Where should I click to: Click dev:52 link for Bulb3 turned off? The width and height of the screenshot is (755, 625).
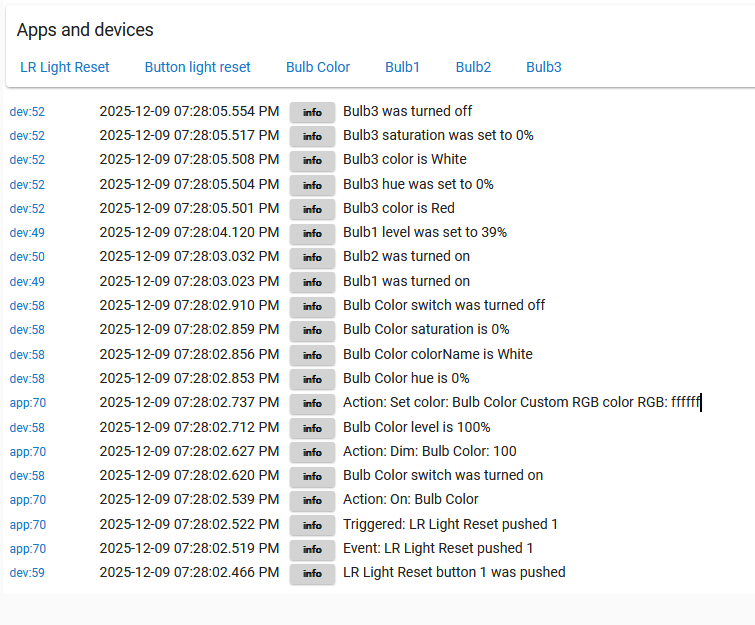27,112
